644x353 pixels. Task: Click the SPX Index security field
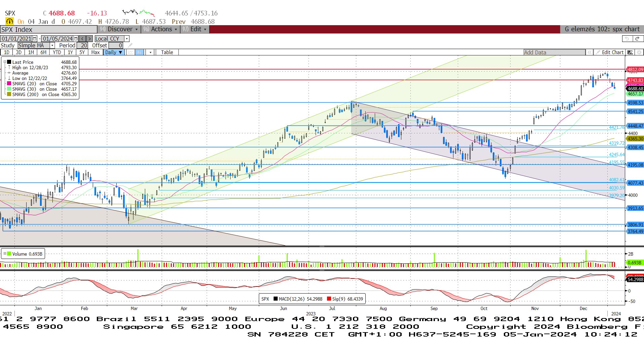[x=48, y=30]
